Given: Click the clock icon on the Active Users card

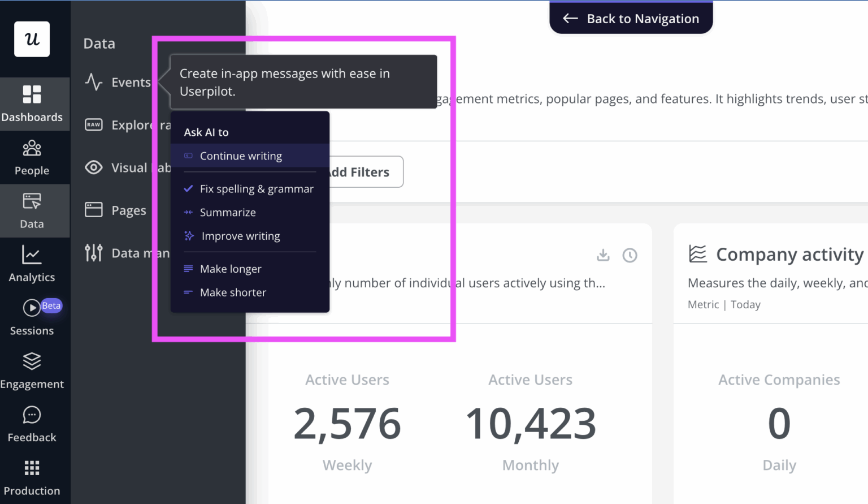Looking at the screenshot, I should tap(630, 255).
